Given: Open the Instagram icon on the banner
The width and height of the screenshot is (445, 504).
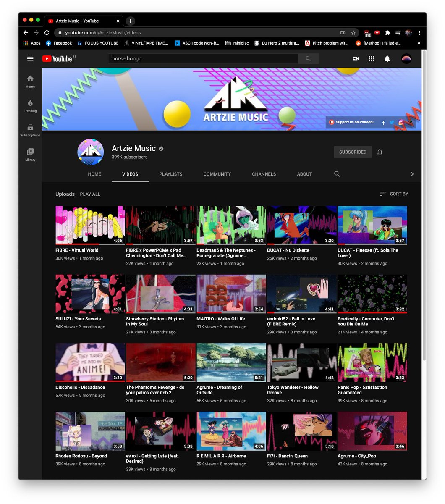Looking at the screenshot, I should click(x=401, y=123).
